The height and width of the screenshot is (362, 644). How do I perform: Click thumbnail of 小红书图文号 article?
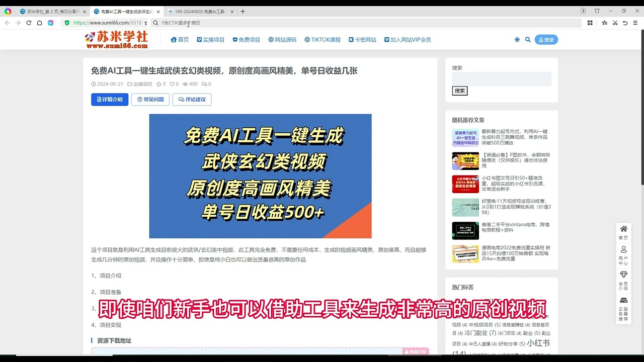(465, 184)
